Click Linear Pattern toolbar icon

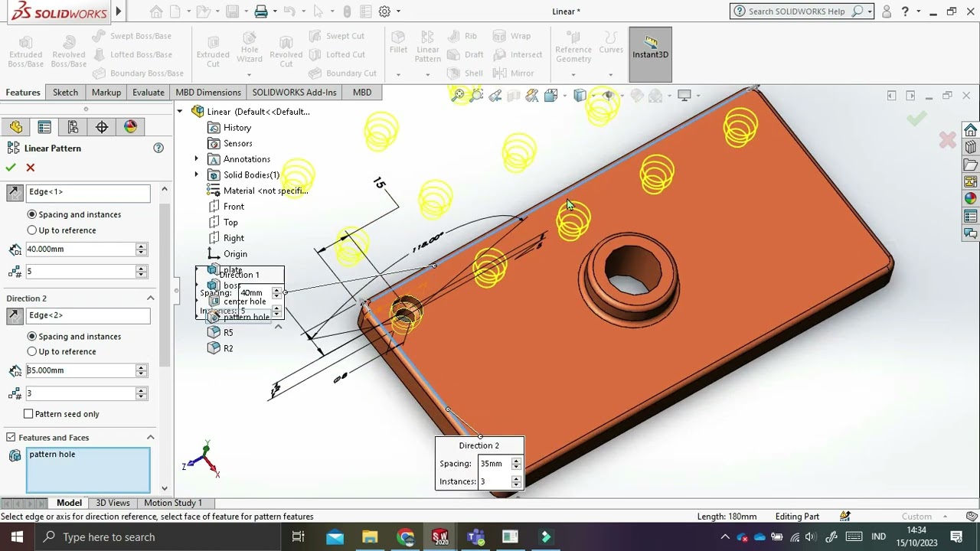tap(427, 46)
